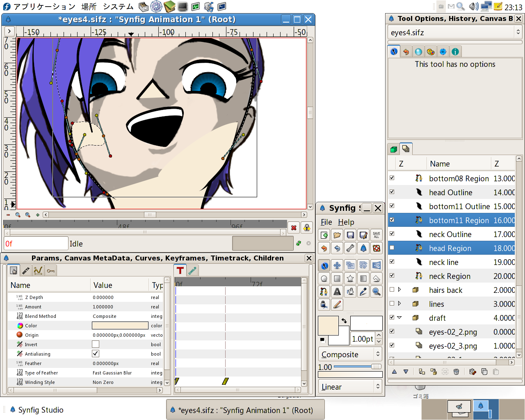The width and height of the screenshot is (525, 420).
Task: Select the Width ink tool
Action: coord(324,305)
